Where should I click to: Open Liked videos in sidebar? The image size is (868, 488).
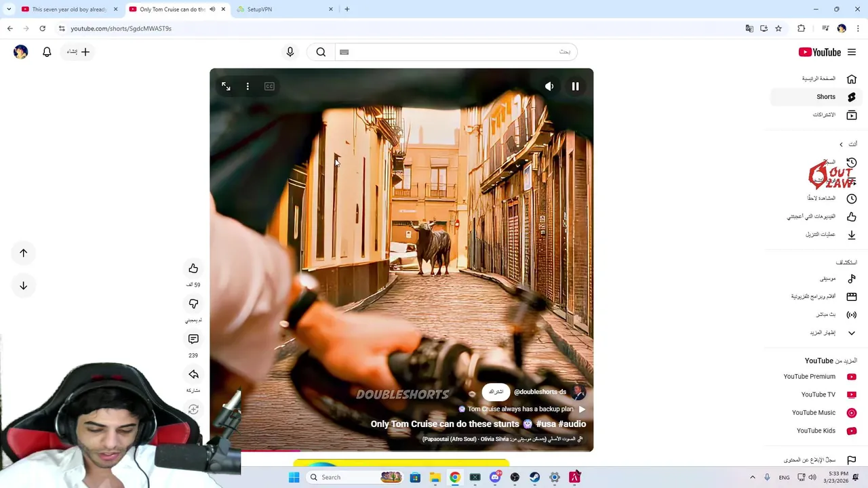816,217
